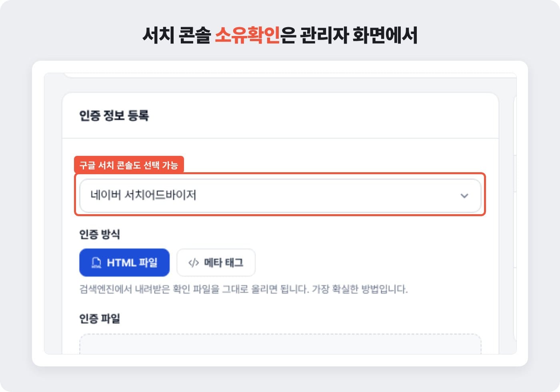Click the 인증 정보 등록 heading
This screenshot has width=560, height=392.
114,115
